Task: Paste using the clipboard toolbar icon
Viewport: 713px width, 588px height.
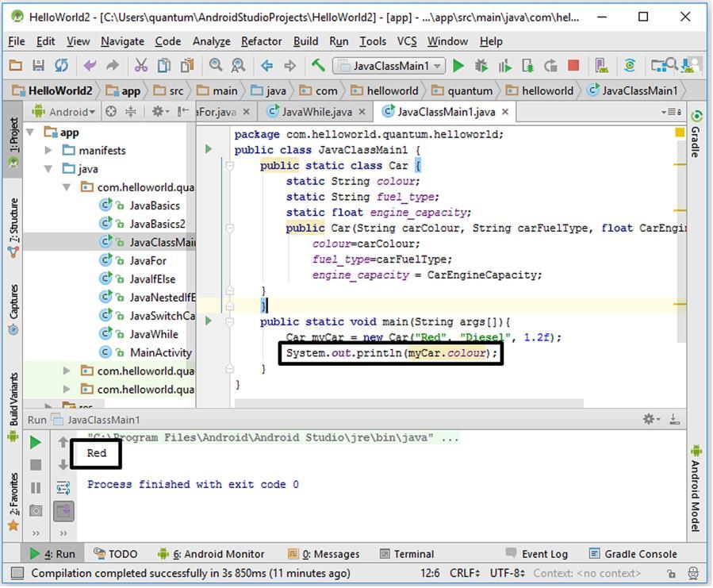Action: pos(187,66)
